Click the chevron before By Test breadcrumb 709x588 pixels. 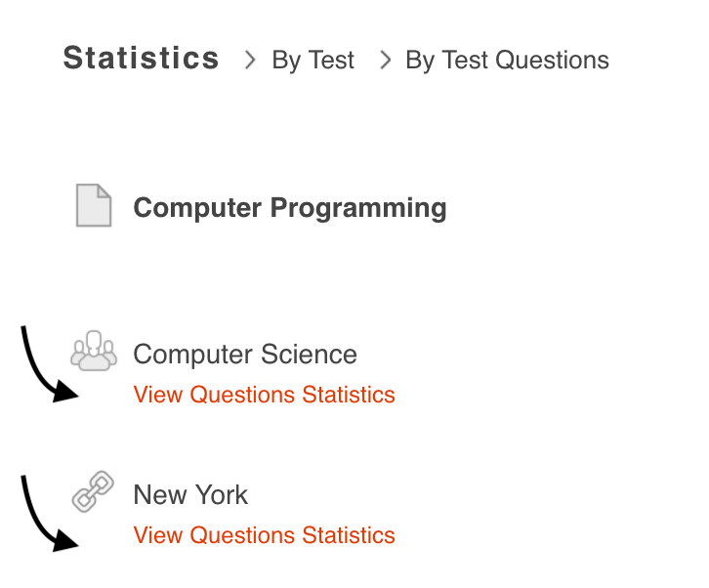click(251, 61)
